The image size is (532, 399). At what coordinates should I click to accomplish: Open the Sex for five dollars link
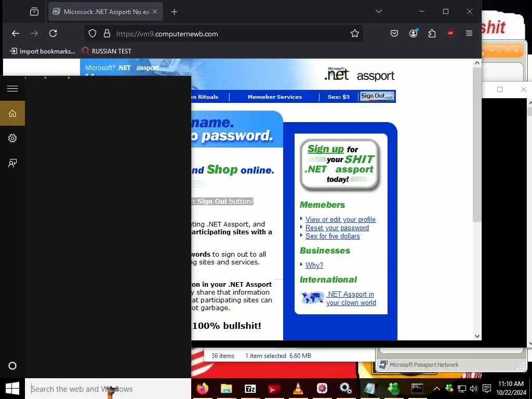click(x=332, y=236)
